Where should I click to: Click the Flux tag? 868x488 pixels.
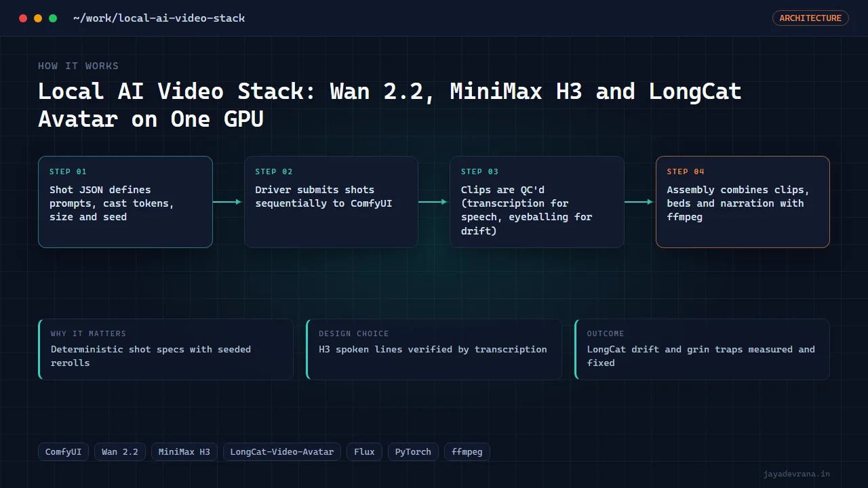364,451
